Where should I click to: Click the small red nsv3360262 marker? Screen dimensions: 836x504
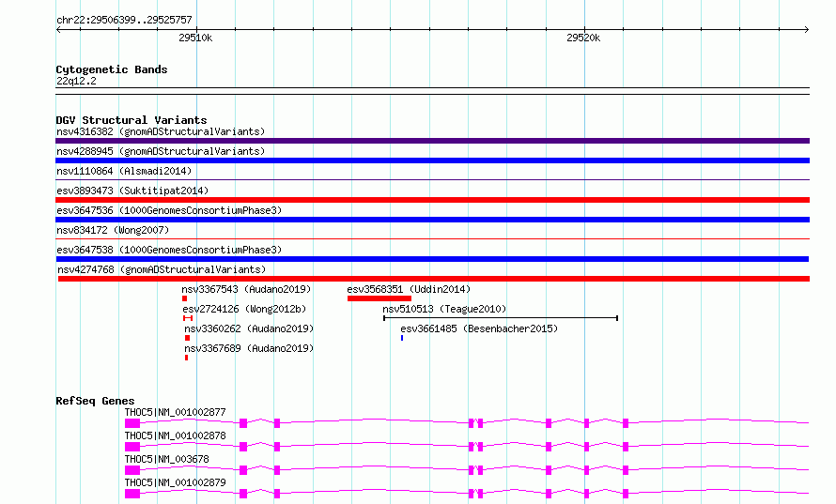(187, 338)
